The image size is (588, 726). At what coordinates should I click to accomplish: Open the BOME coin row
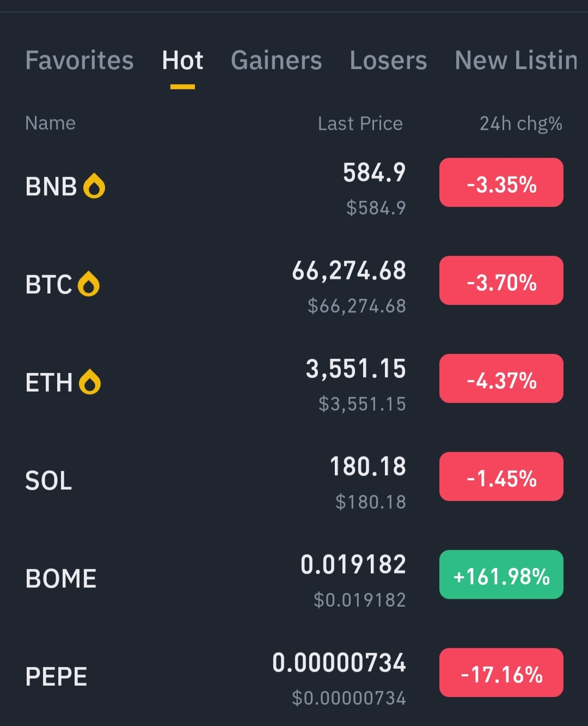[294, 578]
